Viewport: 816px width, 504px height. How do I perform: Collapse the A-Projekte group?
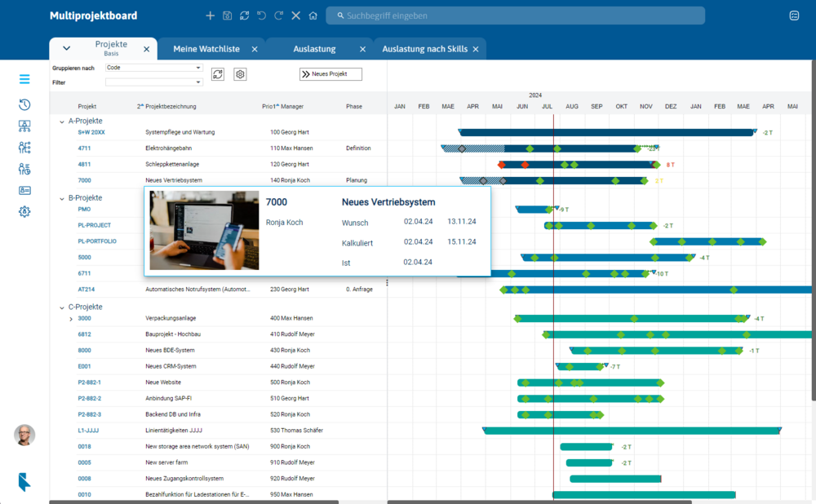61,122
